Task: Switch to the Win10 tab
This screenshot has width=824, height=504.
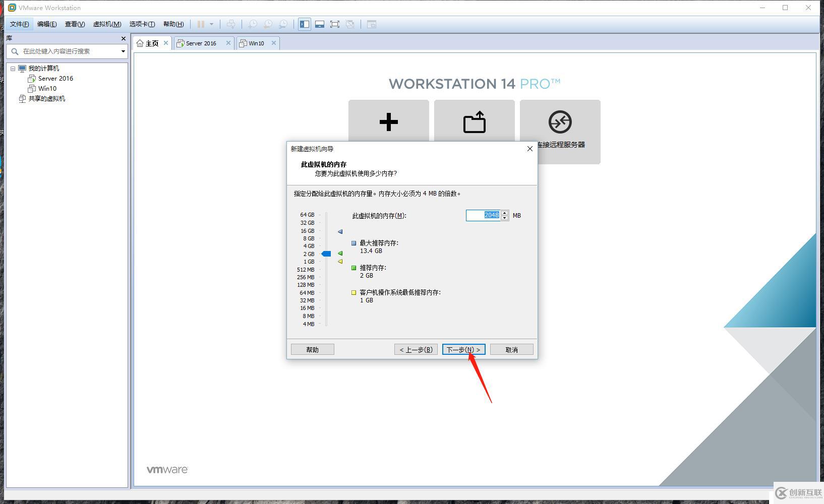Action: click(x=256, y=43)
